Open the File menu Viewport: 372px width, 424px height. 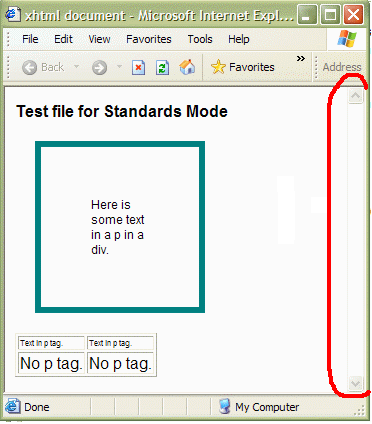tap(30, 39)
